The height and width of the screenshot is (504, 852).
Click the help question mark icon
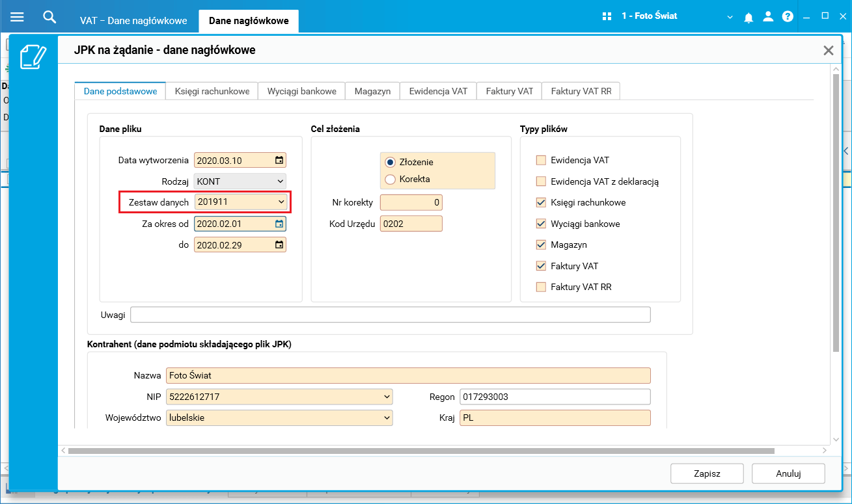[788, 16]
